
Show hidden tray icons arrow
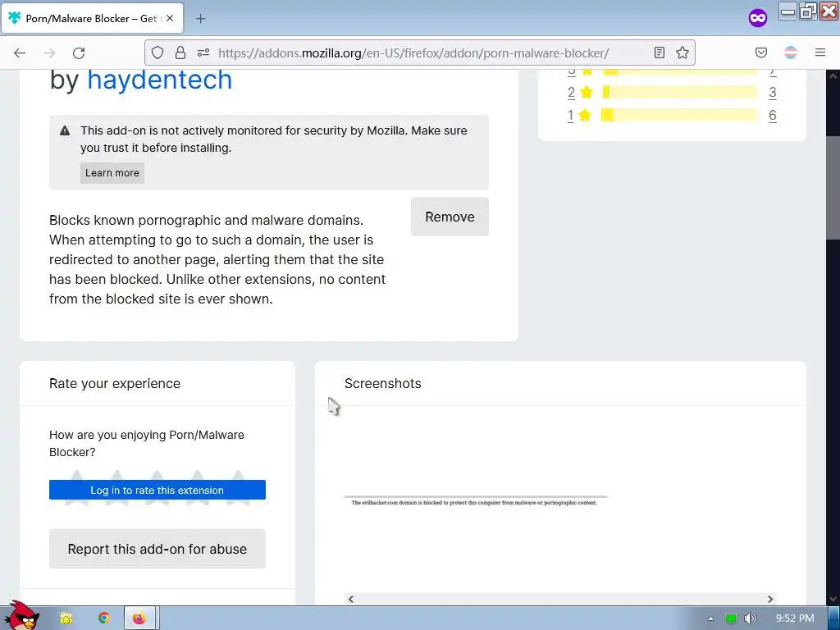click(710, 619)
